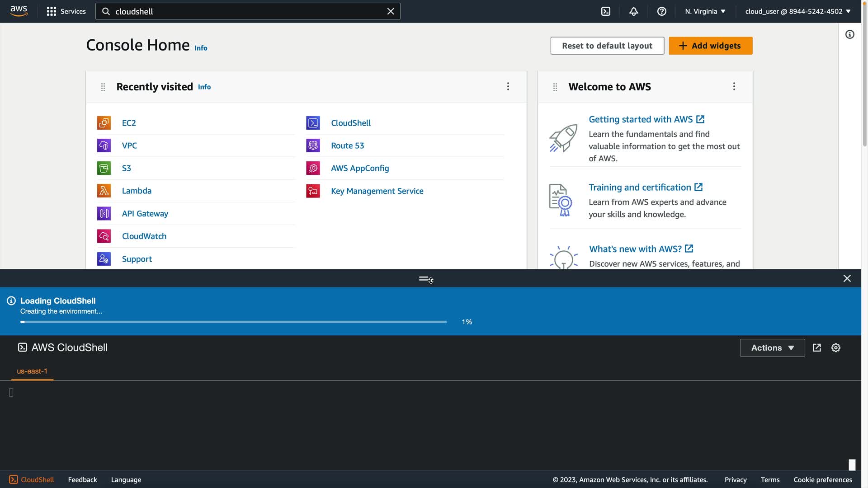Expand the cloud_user account menu

(x=797, y=11)
